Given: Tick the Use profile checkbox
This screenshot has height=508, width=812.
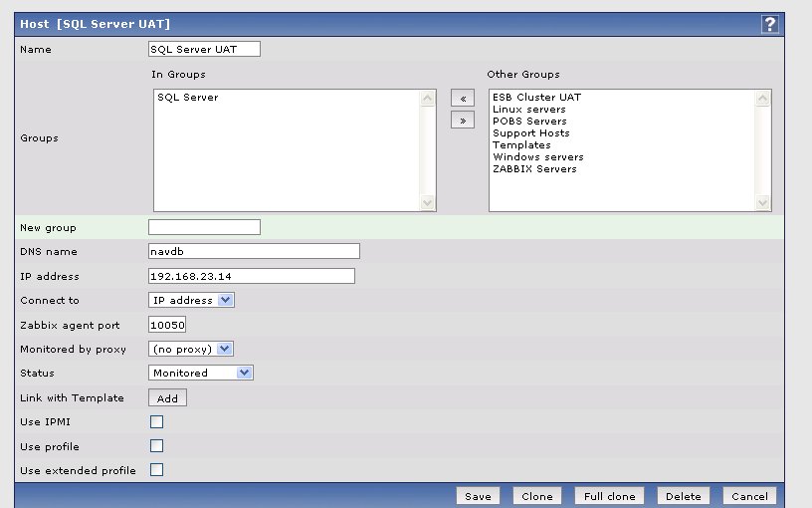Looking at the screenshot, I should (156, 446).
